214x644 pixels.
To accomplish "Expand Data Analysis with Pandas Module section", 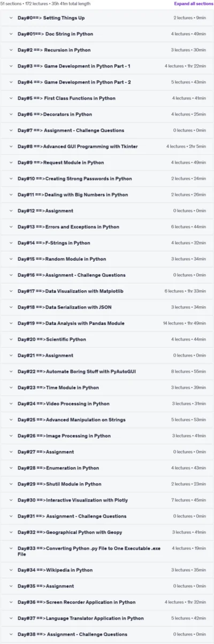I will 107,323.
